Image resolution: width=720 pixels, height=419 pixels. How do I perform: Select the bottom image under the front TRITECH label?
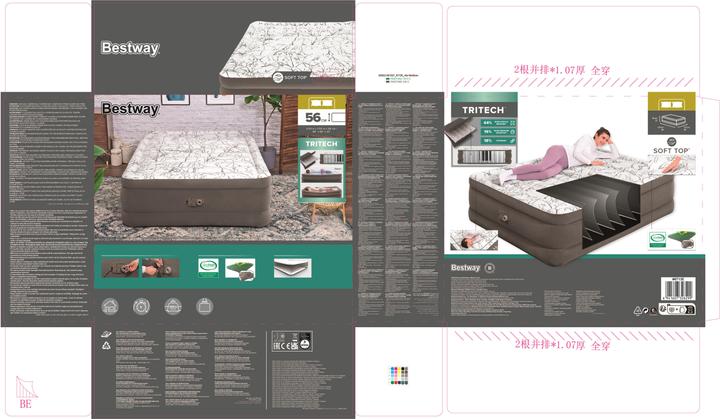coord(322,190)
